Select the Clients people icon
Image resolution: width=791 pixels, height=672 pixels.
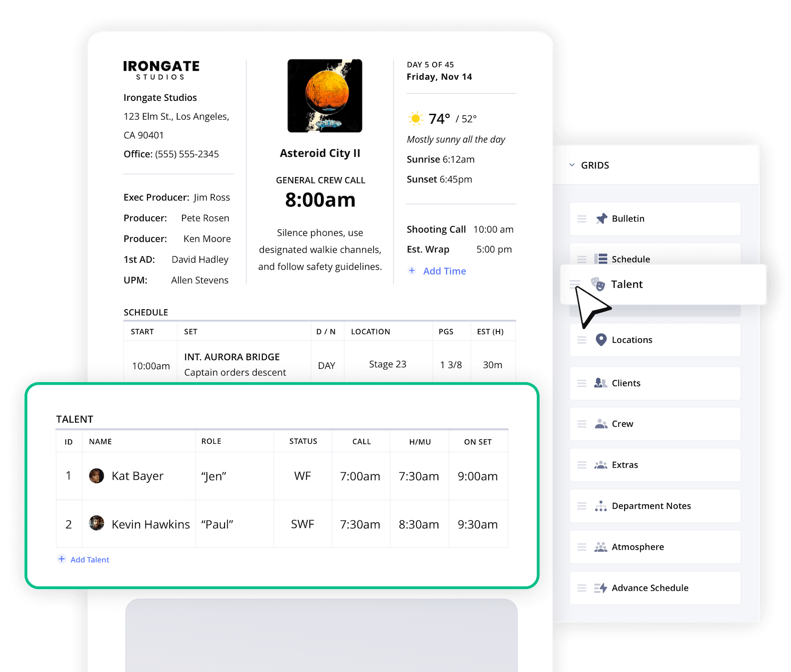coord(601,383)
